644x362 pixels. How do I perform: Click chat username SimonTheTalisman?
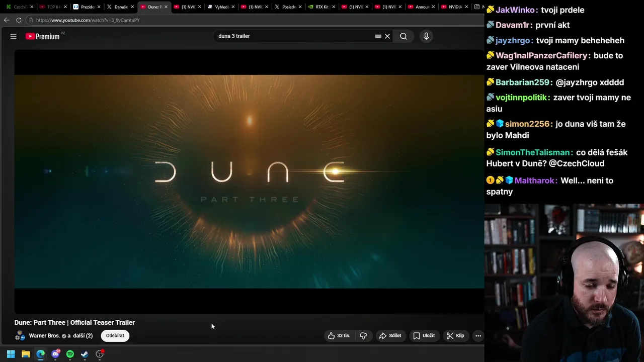[x=534, y=152]
